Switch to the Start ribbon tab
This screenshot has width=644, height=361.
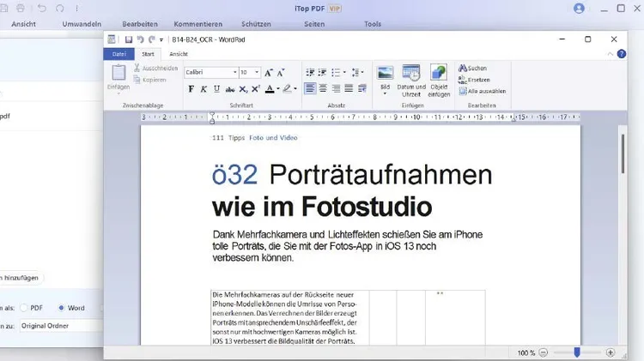[148, 54]
